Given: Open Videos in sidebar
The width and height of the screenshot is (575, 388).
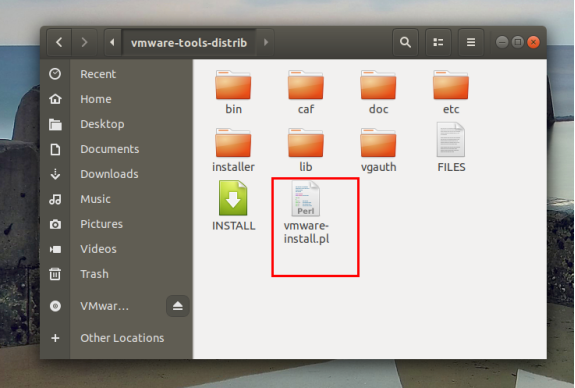Looking at the screenshot, I should (98, 249).
